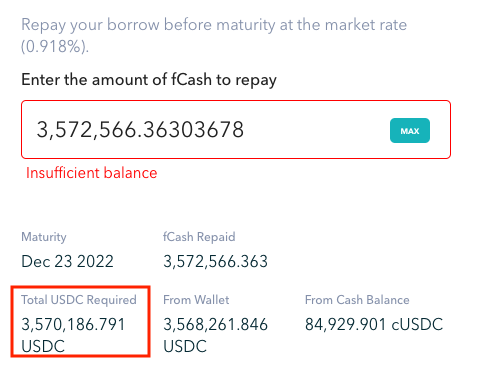Select the 'Enter the amount of fCash to repay' label
The width and height of the screenshot is (481, 371).
pos(149,80)
